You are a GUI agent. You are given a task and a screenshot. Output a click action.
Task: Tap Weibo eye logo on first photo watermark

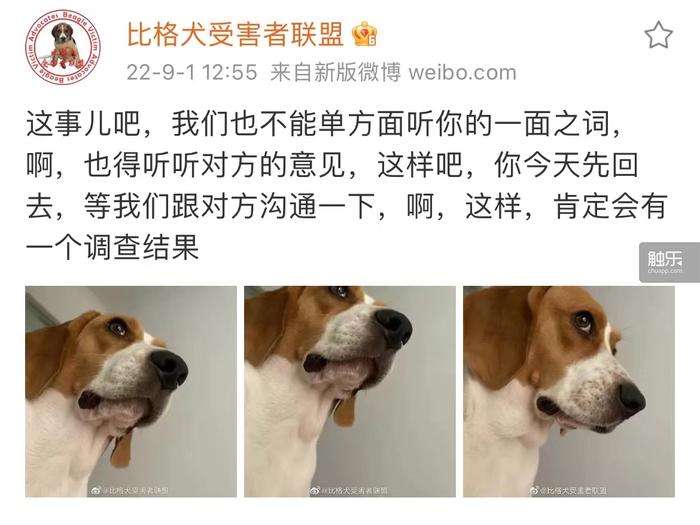click(x=96, y=491)
